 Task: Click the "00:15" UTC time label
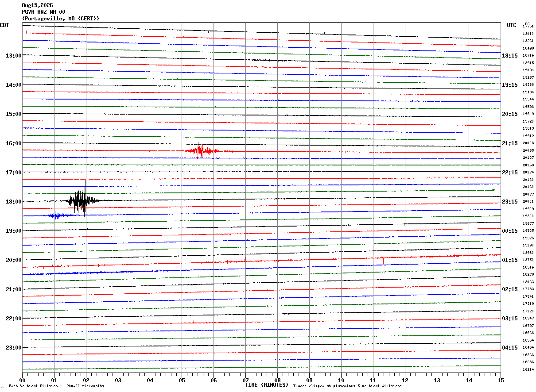click(510, 231)
